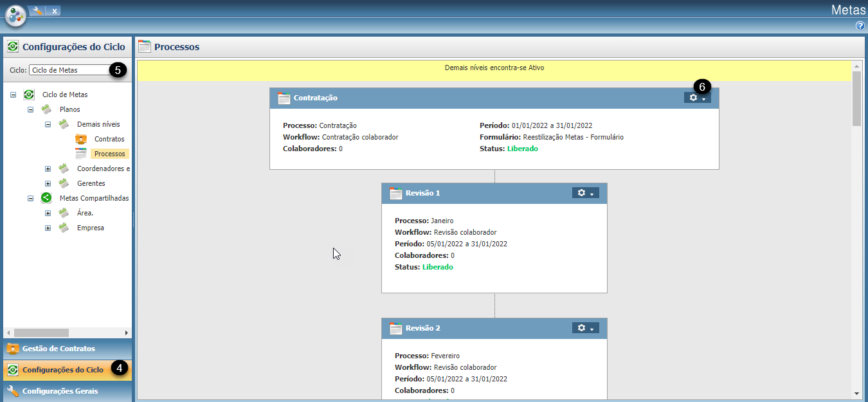Open the Revisão 2 gear menu
Viewport: 868px width, 402px height.
[x=586, y=328]
